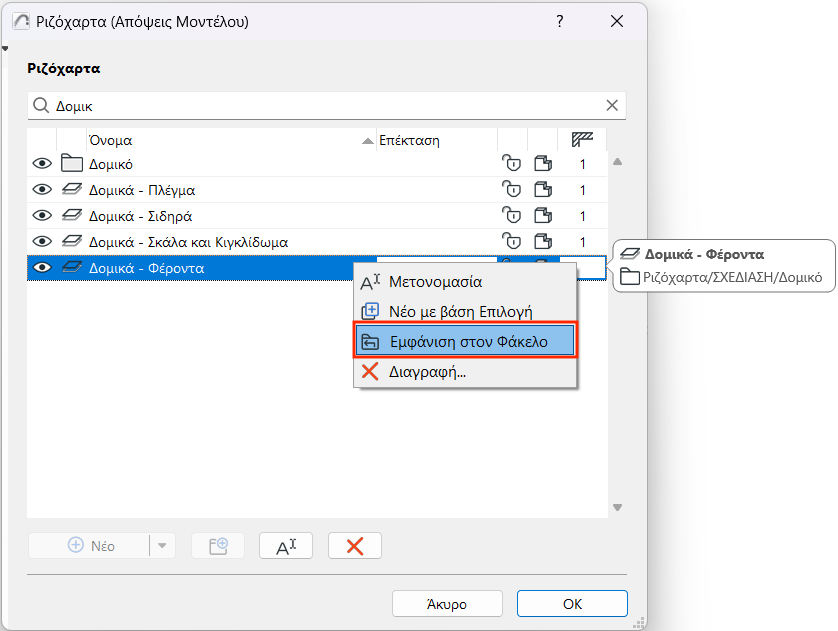Image resolution: width=838 pixels, height=631 pixels.
Task: Toggle lock icon for Δομικά - Σιδηρά
Action: click(511, 215)
